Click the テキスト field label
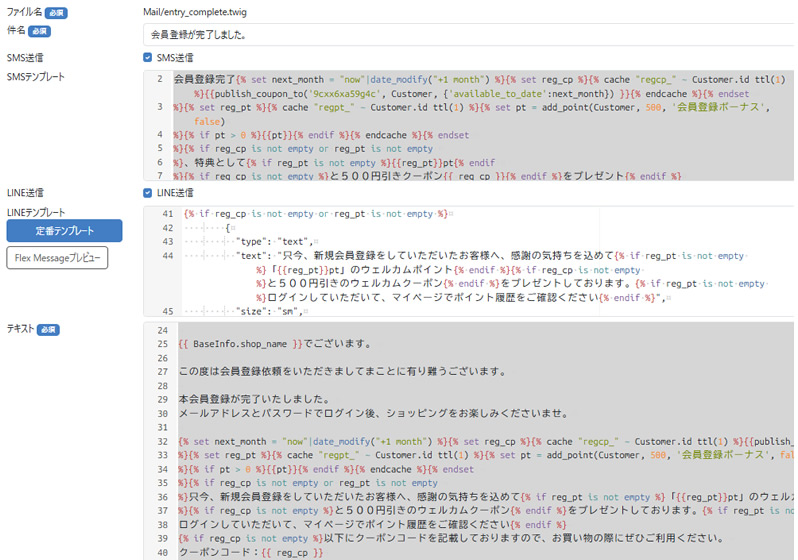The image size is (798, 560). 20,329
